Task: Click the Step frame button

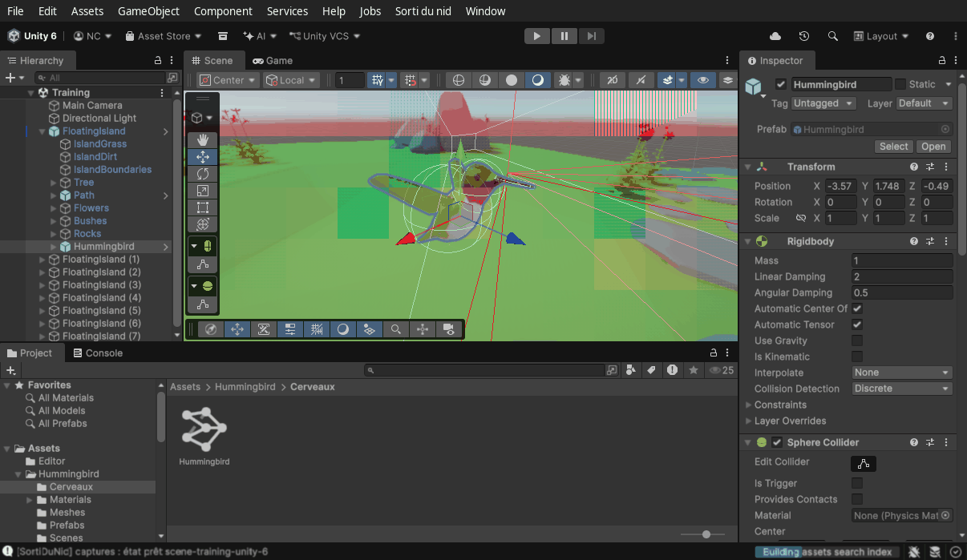Action: 592,36
